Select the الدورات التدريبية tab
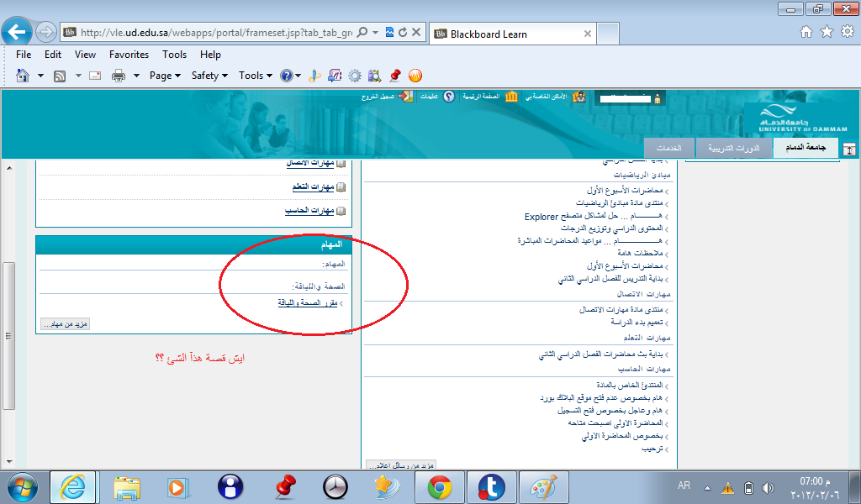This screenshot has height=504, width=861. [733, 148]
